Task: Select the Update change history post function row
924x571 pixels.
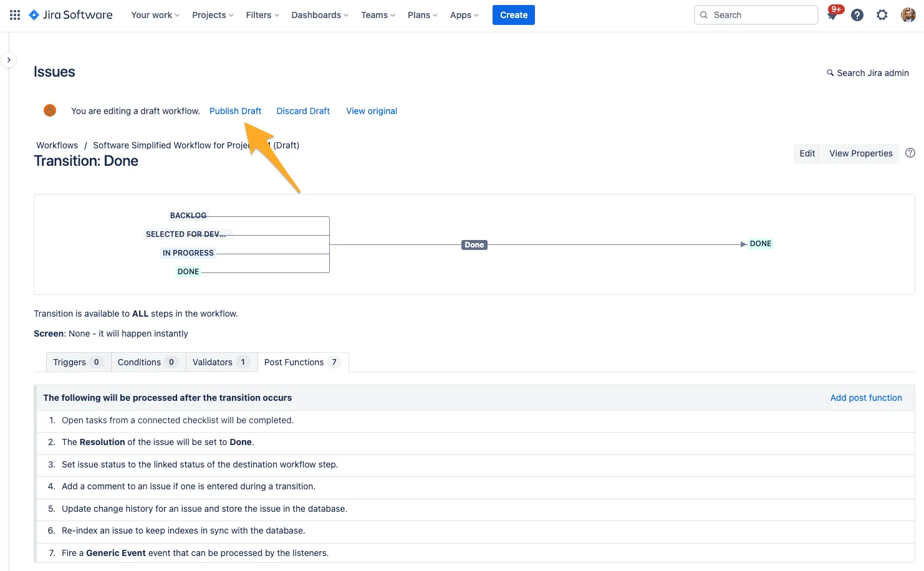Action: pos(475,509)
